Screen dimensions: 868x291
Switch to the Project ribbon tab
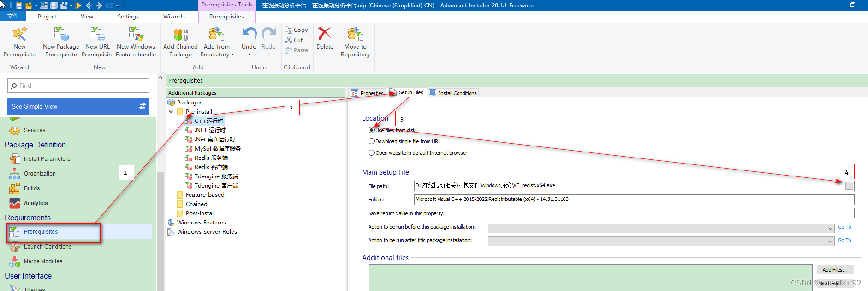[47, 16]
